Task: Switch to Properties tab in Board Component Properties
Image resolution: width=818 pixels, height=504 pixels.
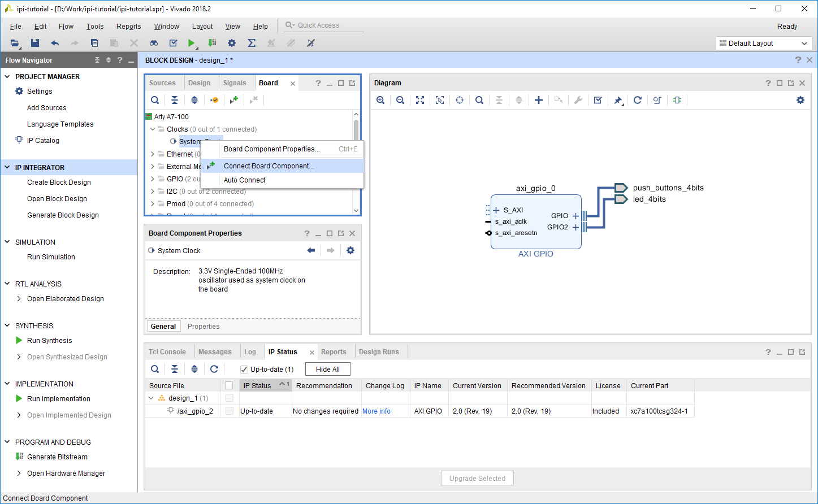Action: tap(204, 327)
